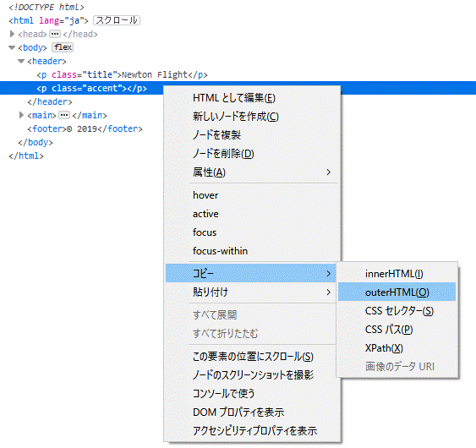Copy innerHTML(I) from the submenu
Viewport: 476px width, 448px height.
pyautogui.click(x=397, y=274)
